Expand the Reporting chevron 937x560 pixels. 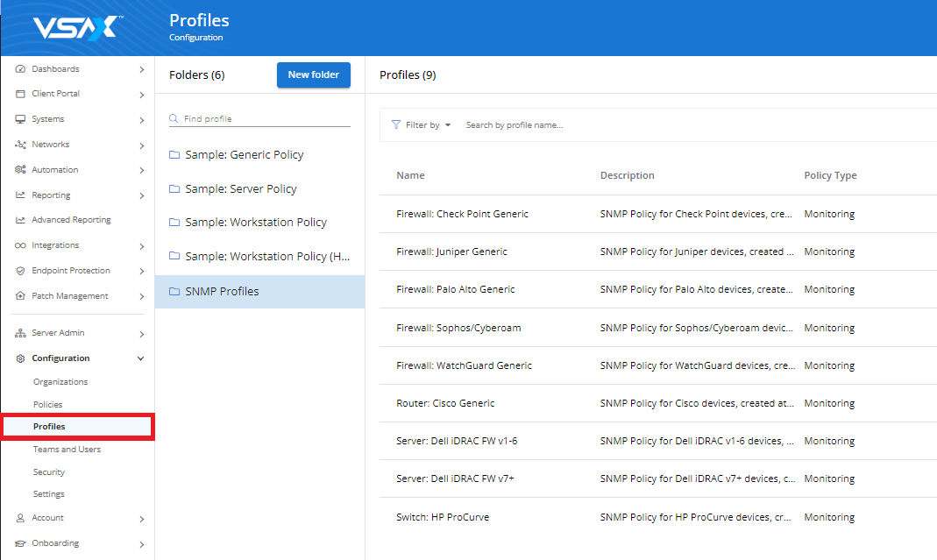tap(142, 195)
